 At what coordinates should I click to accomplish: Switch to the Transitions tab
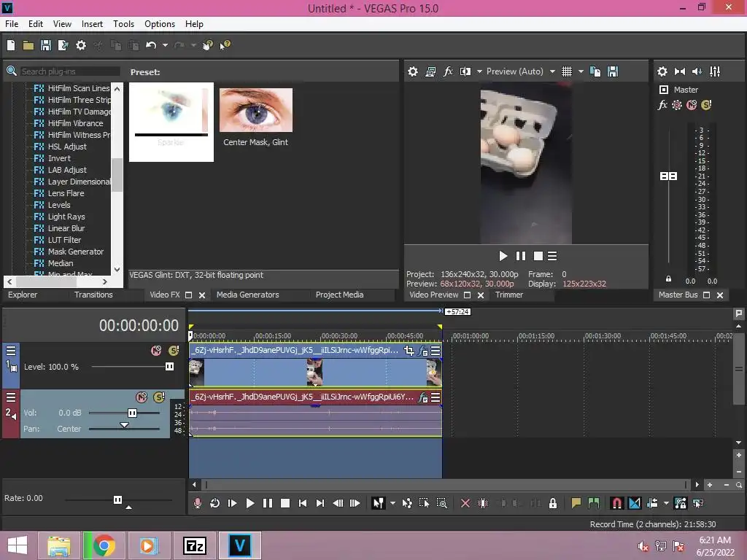(93, 295)
